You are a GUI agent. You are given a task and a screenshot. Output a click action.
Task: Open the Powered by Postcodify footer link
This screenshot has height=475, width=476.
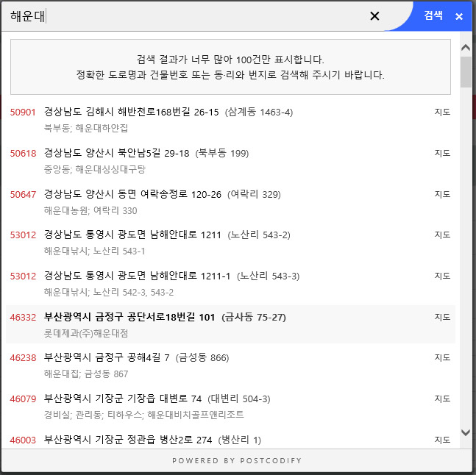[237, 460]
